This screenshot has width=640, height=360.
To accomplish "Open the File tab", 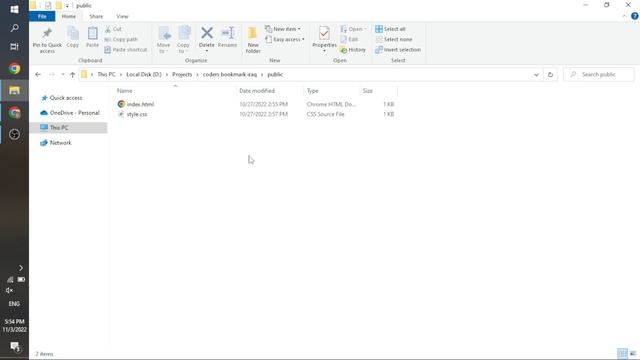I will (42, 16).
